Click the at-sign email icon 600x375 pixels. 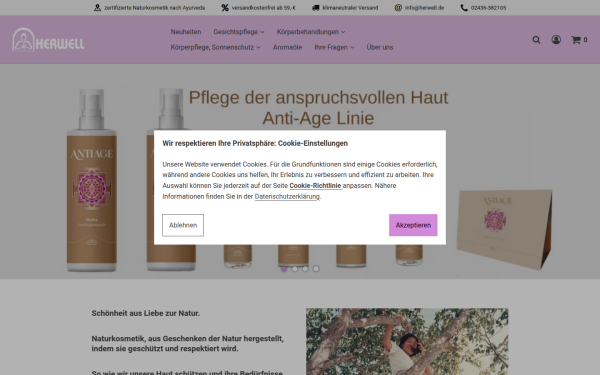point(398,8)
